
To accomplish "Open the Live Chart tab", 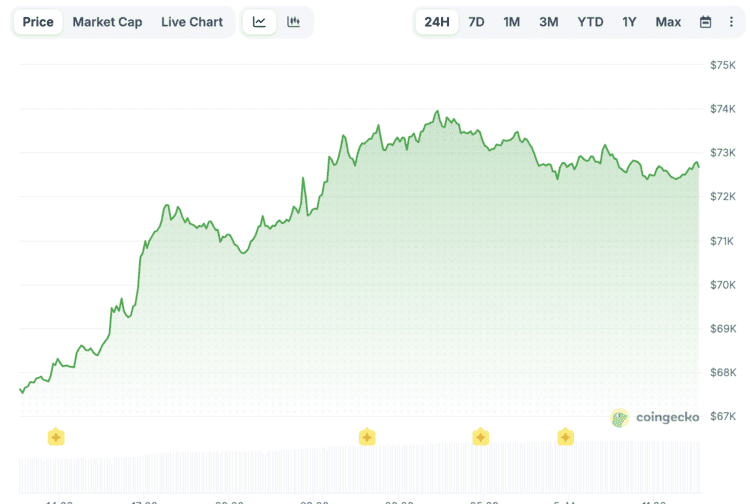I will [192, 22].
